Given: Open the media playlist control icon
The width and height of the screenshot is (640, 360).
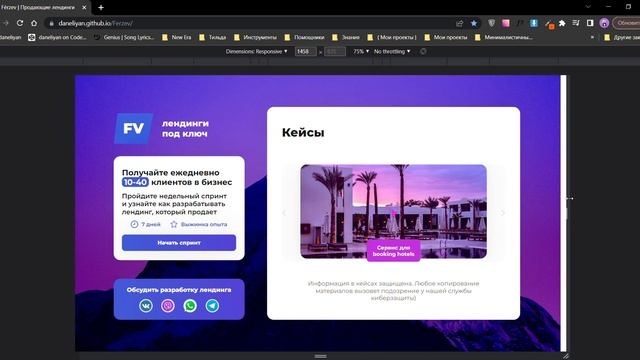Looking at the screenshot, I should (x=576, y=23).
